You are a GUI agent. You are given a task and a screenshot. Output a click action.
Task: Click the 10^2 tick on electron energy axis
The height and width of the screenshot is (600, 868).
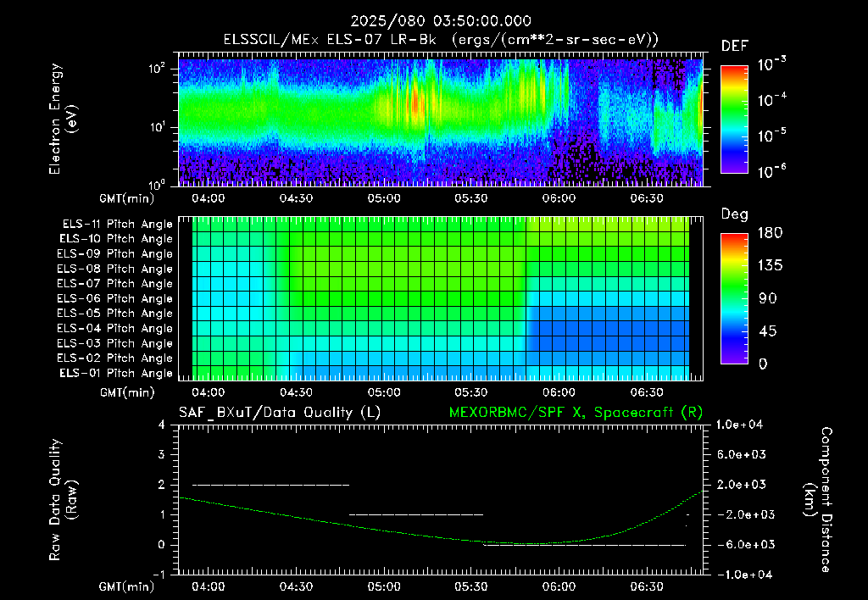(157, 69)
